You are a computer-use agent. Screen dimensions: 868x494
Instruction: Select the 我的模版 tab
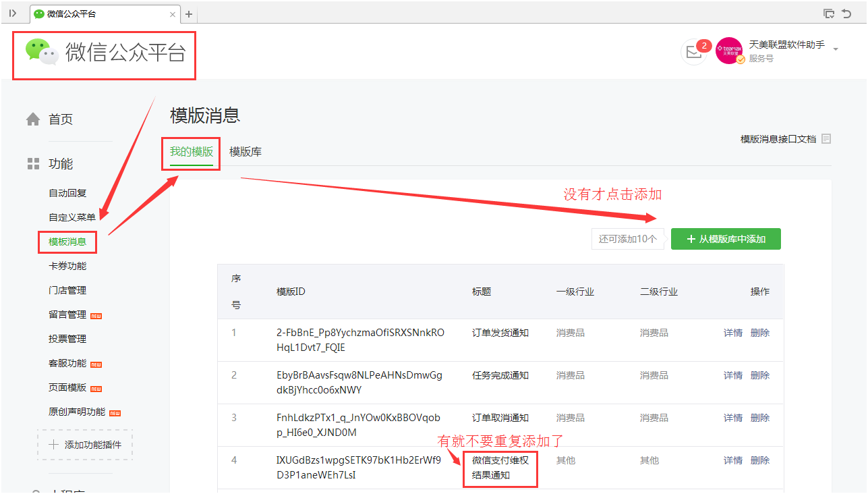pyautogui.click(x=192, y=152)
